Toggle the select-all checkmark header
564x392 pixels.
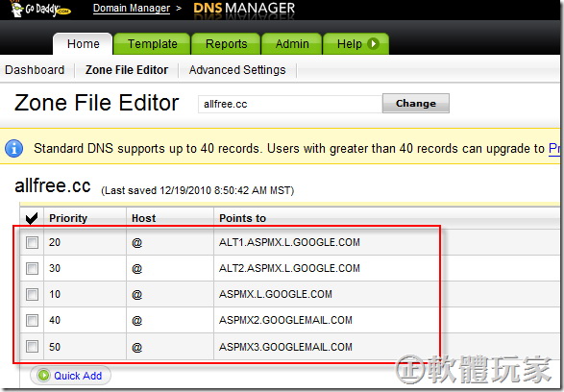tap(32, 218)
